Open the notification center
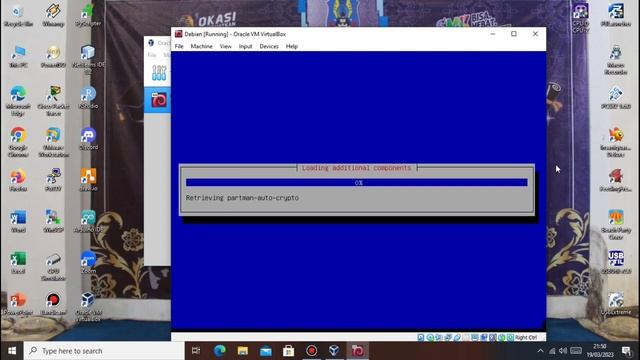 point(627,351)
